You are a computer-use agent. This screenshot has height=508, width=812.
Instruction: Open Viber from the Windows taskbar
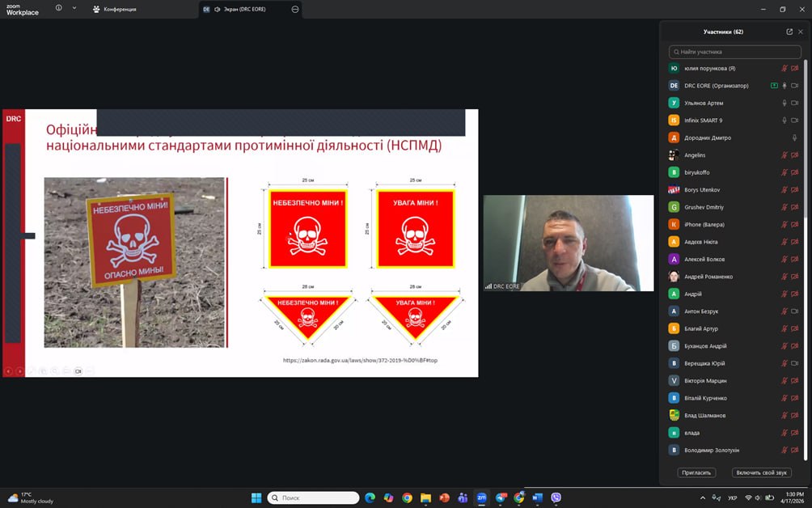(x=556, y=498)
